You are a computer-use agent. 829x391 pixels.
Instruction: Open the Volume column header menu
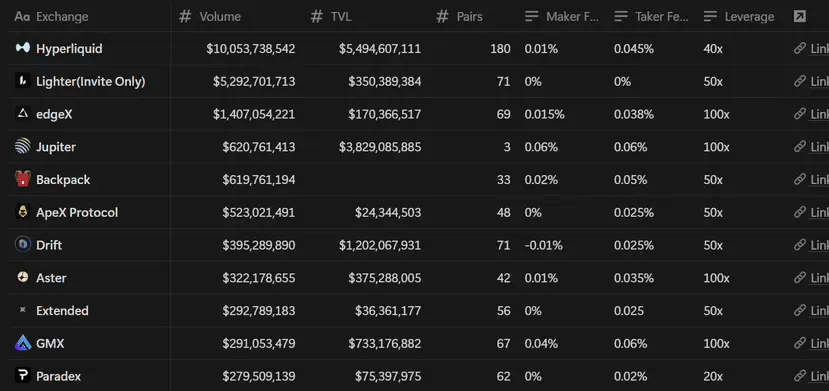point(210,16)
